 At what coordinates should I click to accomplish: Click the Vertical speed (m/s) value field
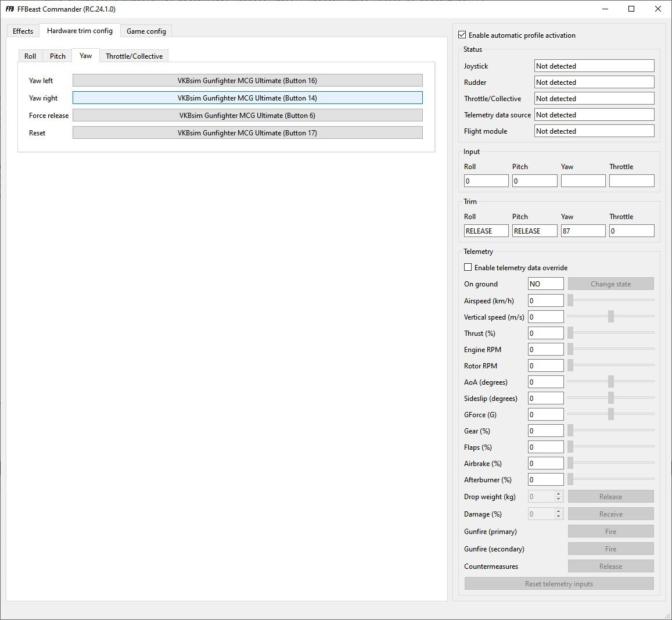[545, 317]
